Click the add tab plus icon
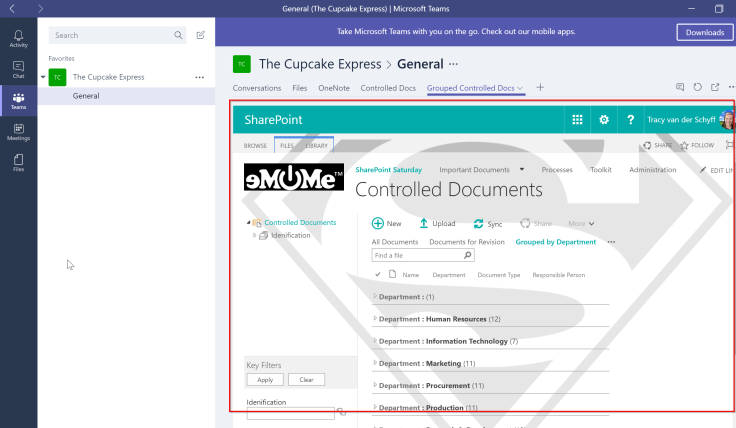 (x=540, y=88)
